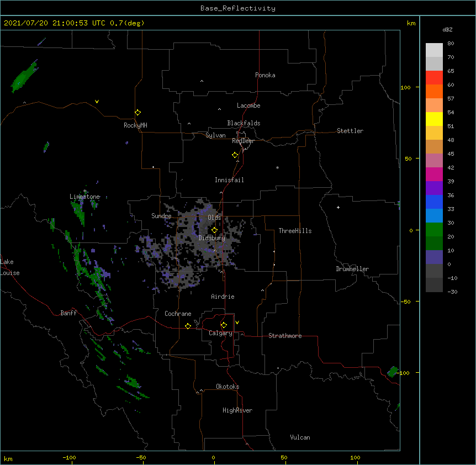Viewport: 476px width, 465px height.
Task: Click the indigo 0-10 dBZ legend swatch
Action: (434, 257)
